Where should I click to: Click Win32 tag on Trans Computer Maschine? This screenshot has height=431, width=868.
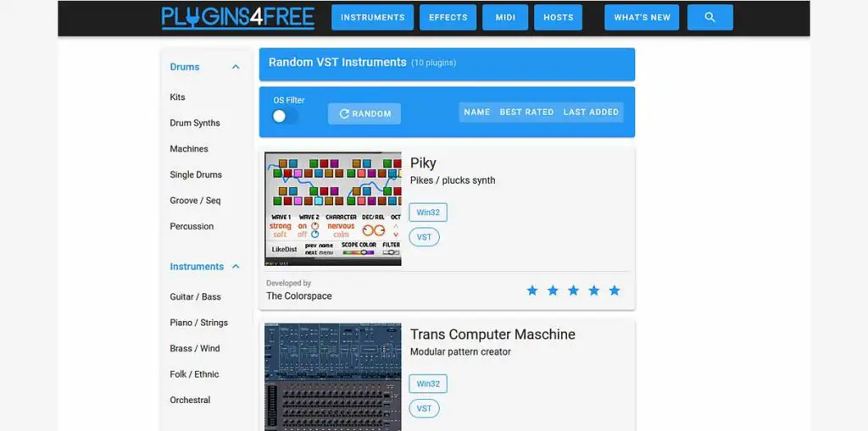[428, 384]
